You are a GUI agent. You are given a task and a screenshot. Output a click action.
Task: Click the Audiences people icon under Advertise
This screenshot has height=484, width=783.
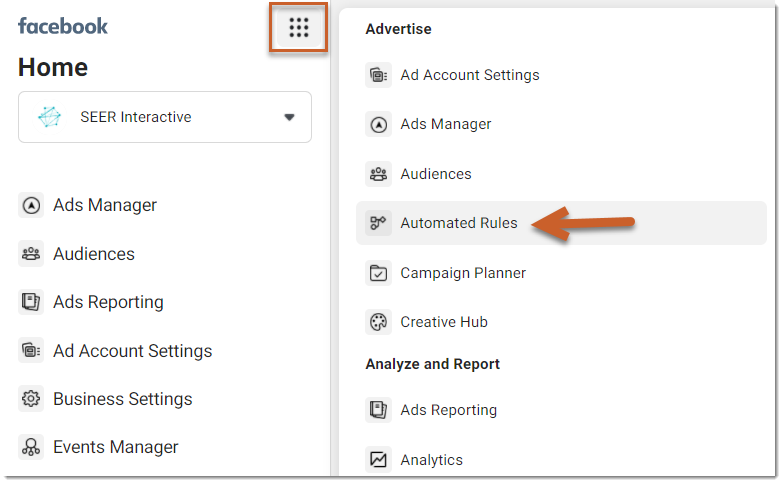click(378, 174)
